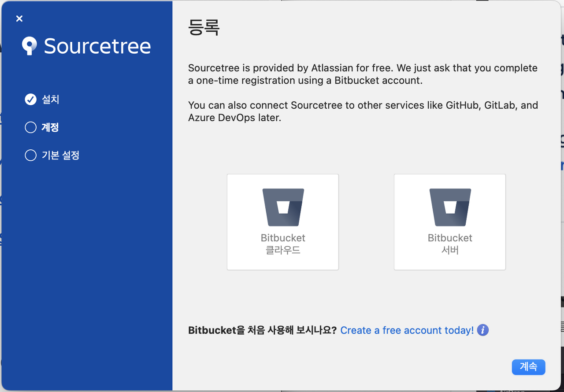The image size is (564, 392).
Task: Select the 설치 step checkmark
Action: tap(30, 100)
